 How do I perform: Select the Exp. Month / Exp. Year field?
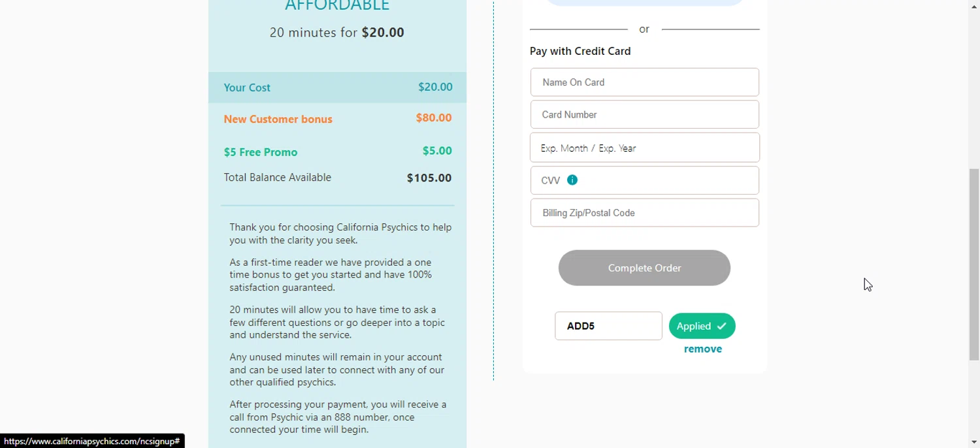tap(644, 148)
